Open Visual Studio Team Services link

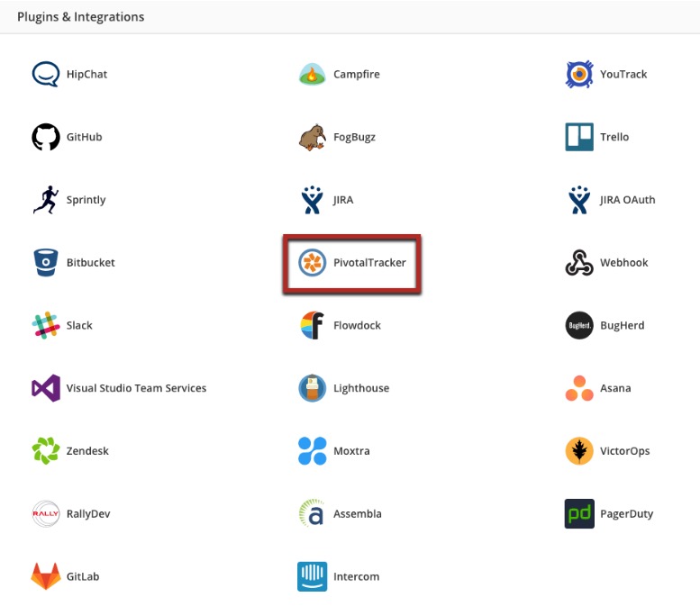pos(136,388)
